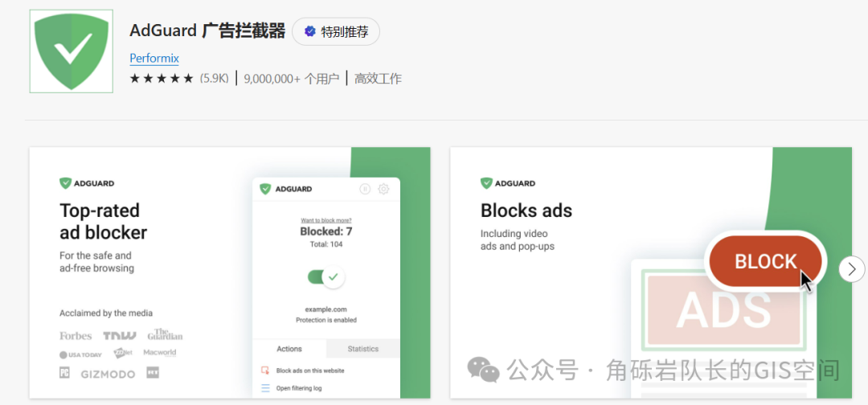Click the blue verified checkmark on the badge

coord(310,31)
